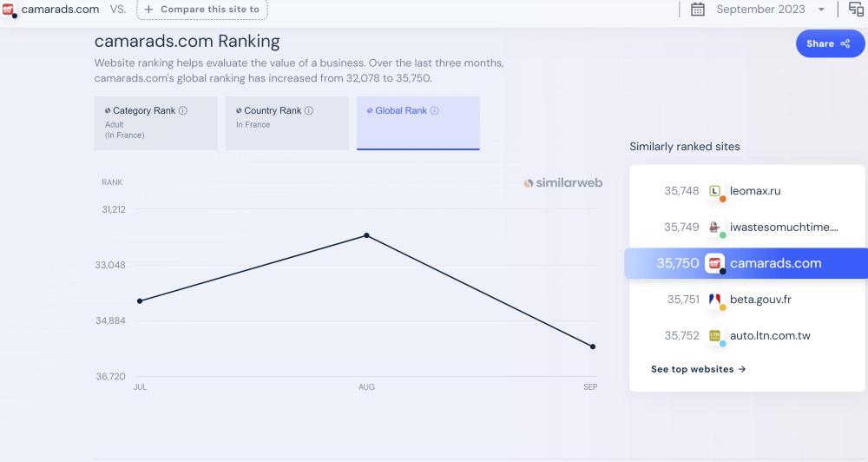
Task: Click the iwastesomuchtime site icon
Action: [715, 228]
